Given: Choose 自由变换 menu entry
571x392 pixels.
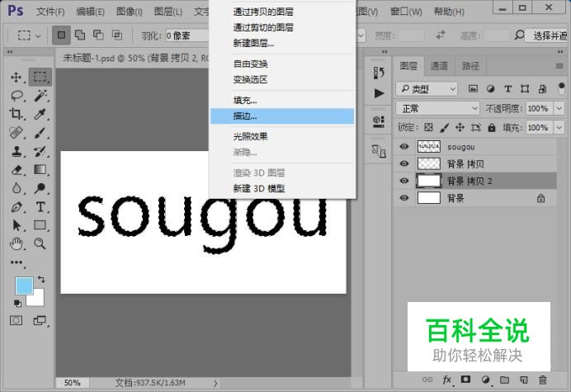Looking at the screenshot, I should click(x=282, y=64).
